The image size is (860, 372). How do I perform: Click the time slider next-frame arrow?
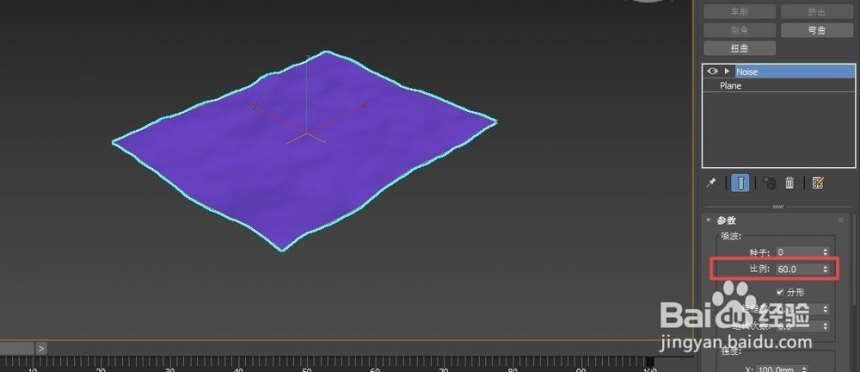pyautogui.click(x=41, y=348)
